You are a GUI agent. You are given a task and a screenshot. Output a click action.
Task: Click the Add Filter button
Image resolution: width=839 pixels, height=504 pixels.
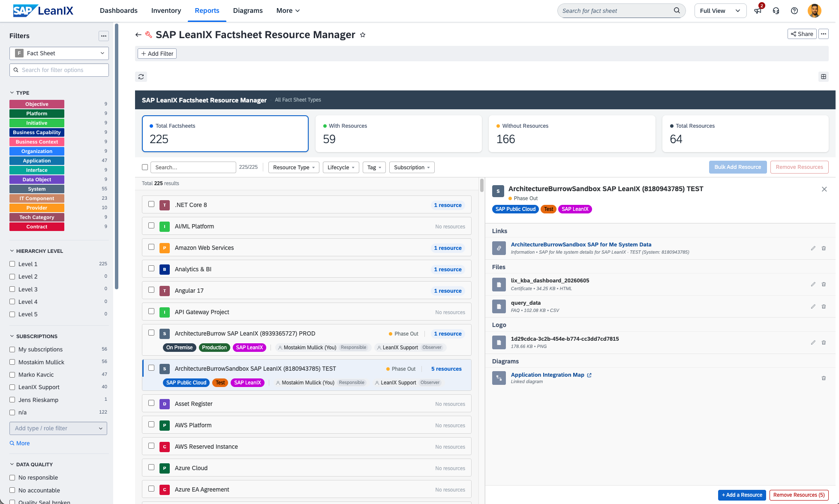tap(157, 54)
